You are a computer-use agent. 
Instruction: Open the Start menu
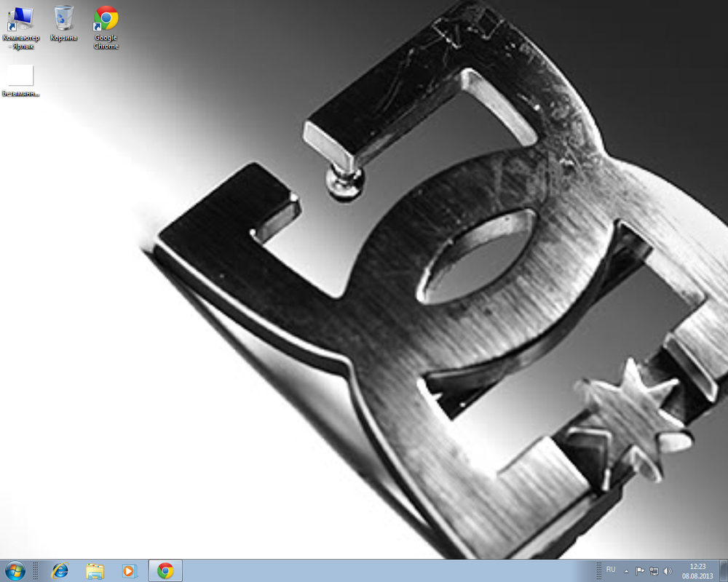15,571
